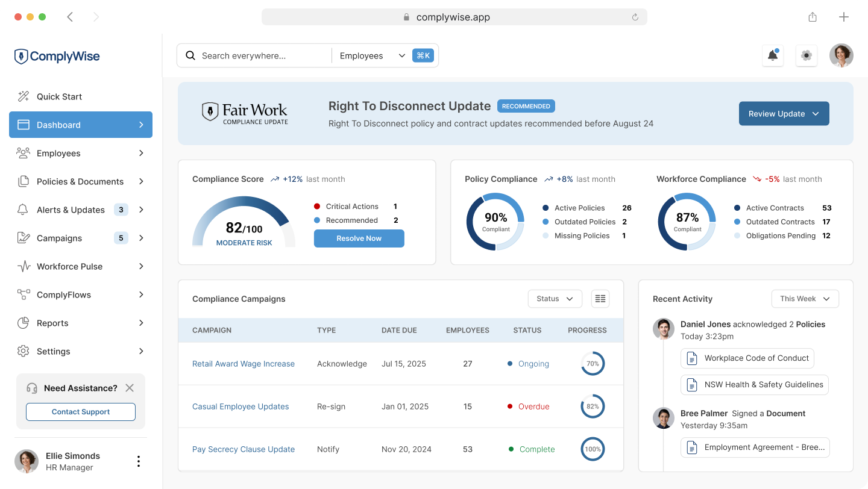Open the Status filter dropdown
Viewport: 868px width, 489px height.
point(555,299)
